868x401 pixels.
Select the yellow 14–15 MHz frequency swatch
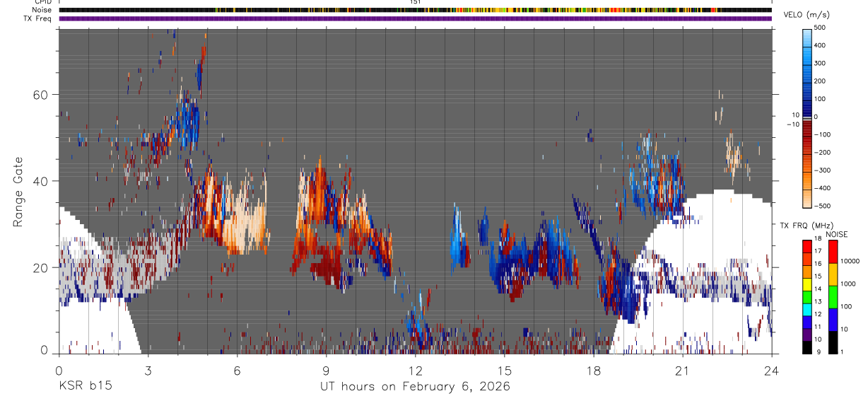click(x=807, y=283)
